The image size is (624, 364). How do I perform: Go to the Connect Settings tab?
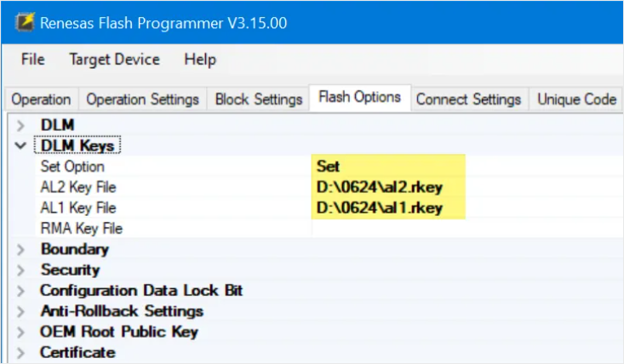pos(468,99)
